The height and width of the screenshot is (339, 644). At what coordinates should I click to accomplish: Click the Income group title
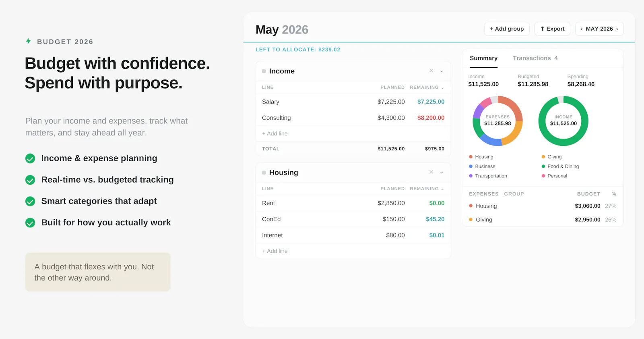click(282, 71)
